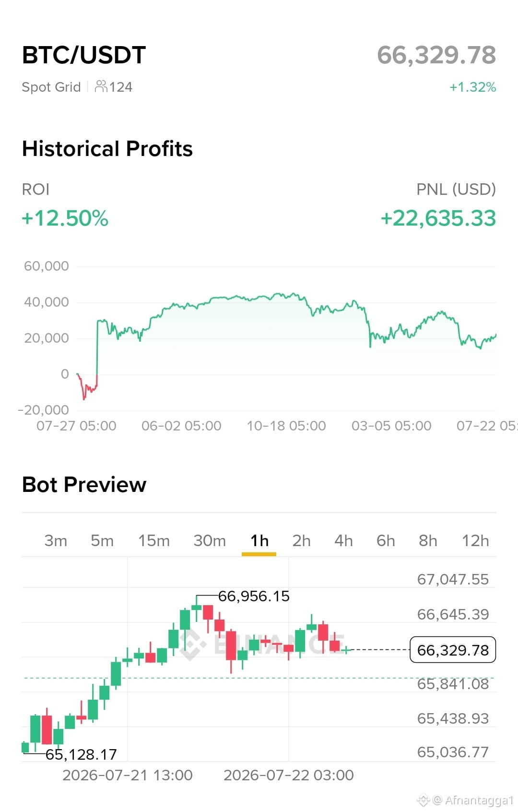Click the red loss segment of profit line
The height and width of the screenshot is (812, 518).
coord(87,386)
